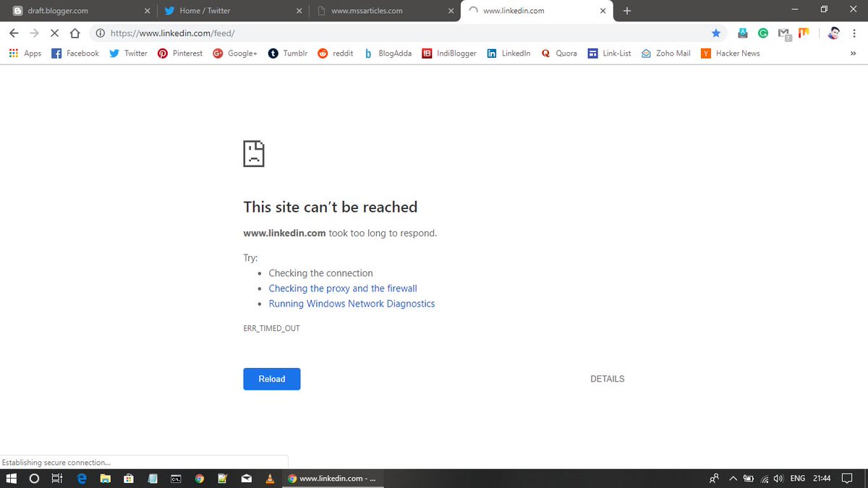Open the BlogAdda bookmark
This screenshot has width=868, height=488.
pos(387,53)
